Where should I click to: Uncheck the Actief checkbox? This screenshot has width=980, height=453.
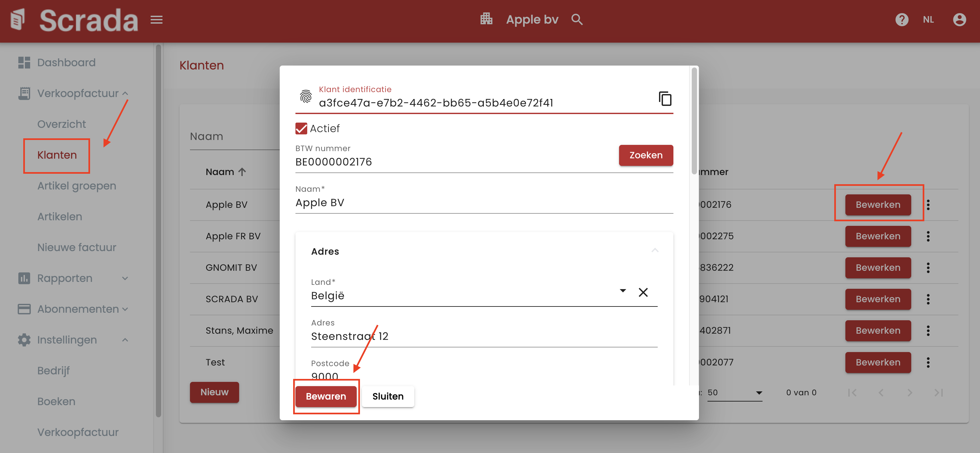point(301,129)
